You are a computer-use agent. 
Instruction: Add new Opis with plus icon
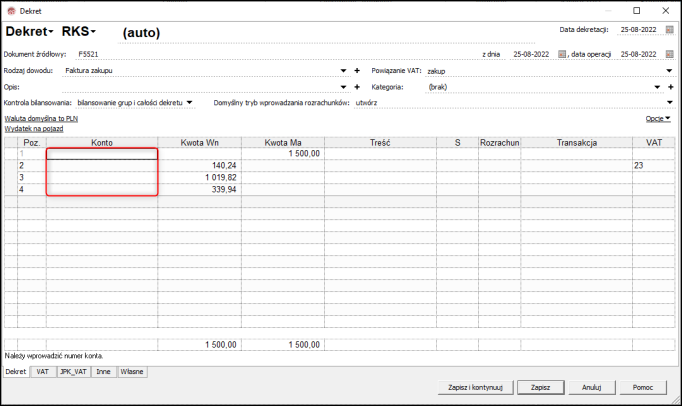[x=357, y=87]
